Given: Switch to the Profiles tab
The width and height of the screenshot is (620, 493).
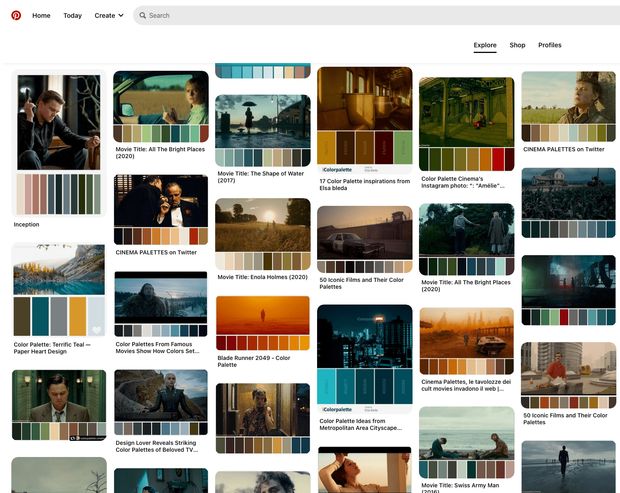Looking at the screenshot, I should (550, 45).
